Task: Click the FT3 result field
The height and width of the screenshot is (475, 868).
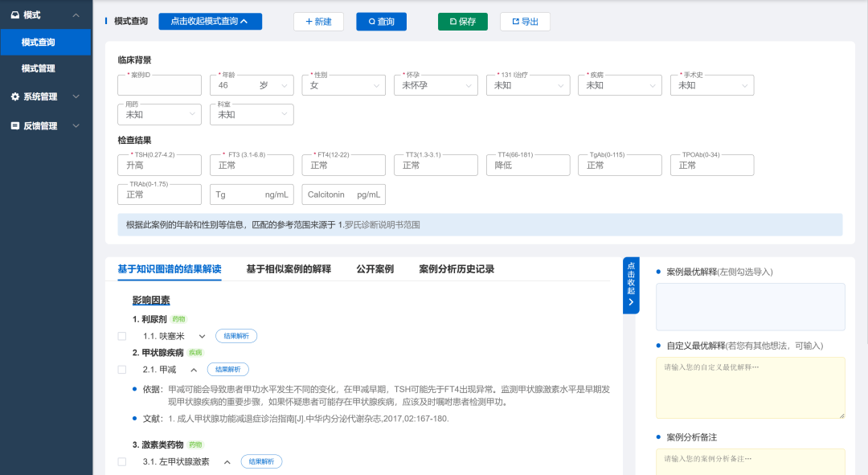Action: pyautogui.click(x=252, y=166)
